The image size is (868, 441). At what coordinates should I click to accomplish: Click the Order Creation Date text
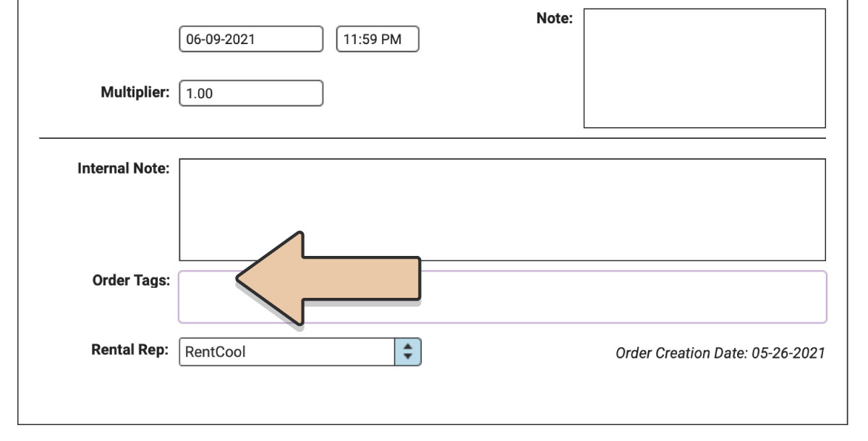[x=720, y=354]
